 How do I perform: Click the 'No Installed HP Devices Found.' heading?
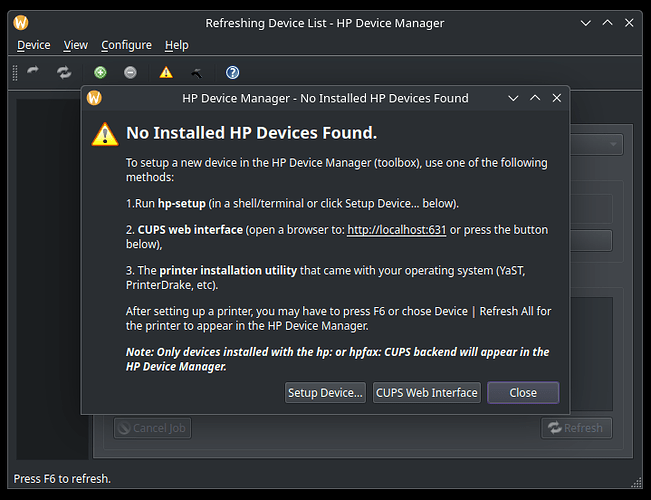[x=252, y=133]
